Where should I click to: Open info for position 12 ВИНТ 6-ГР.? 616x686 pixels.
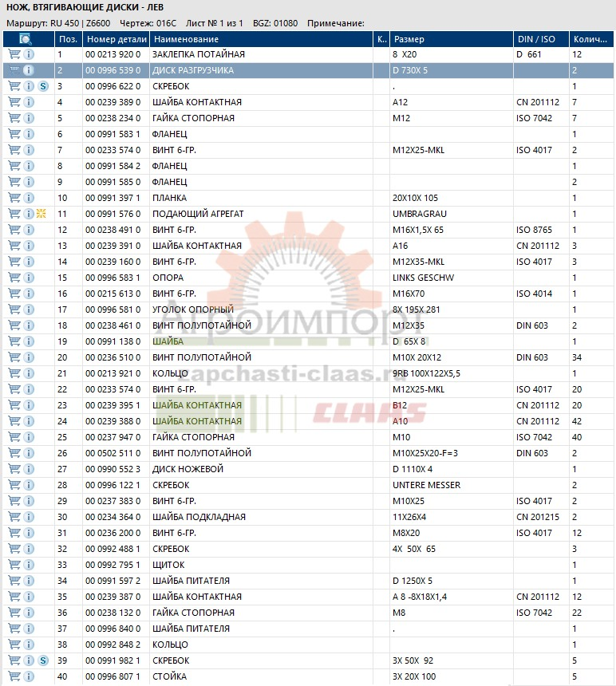29,230
